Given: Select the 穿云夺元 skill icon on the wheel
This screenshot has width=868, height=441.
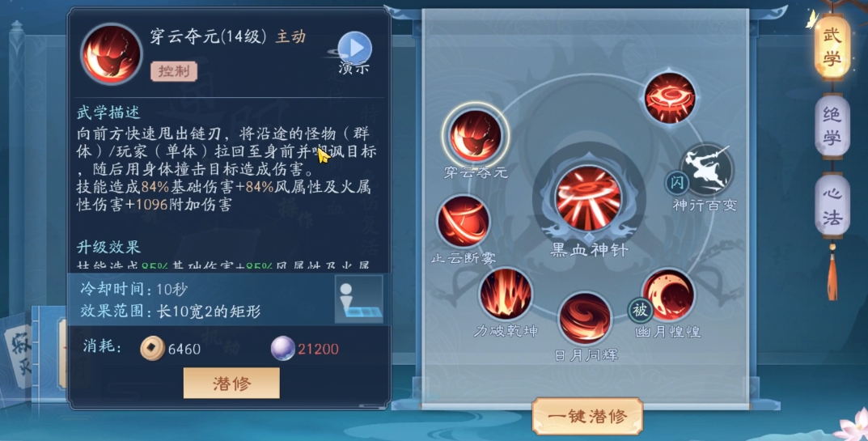Looking at the screenshot, I should (476, 136).
